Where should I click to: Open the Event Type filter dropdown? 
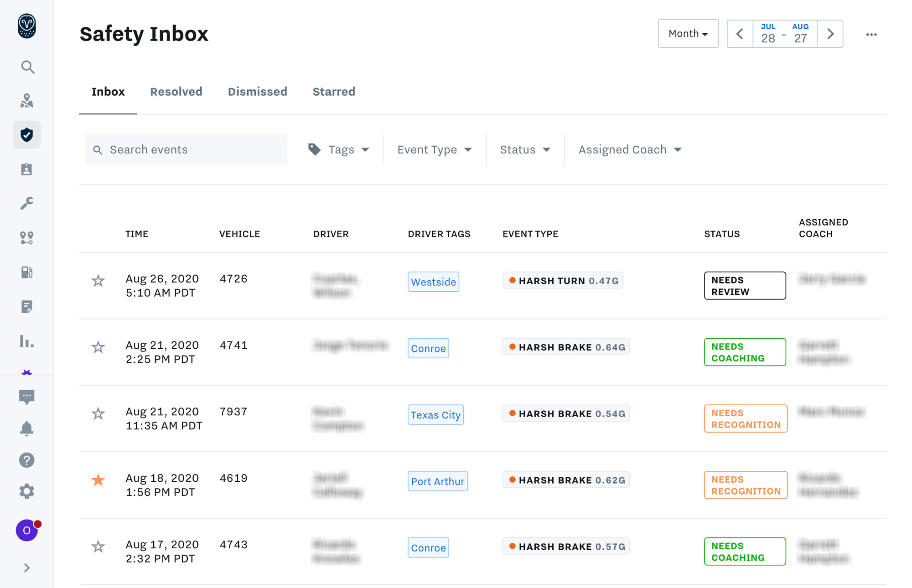click(433, 149)
